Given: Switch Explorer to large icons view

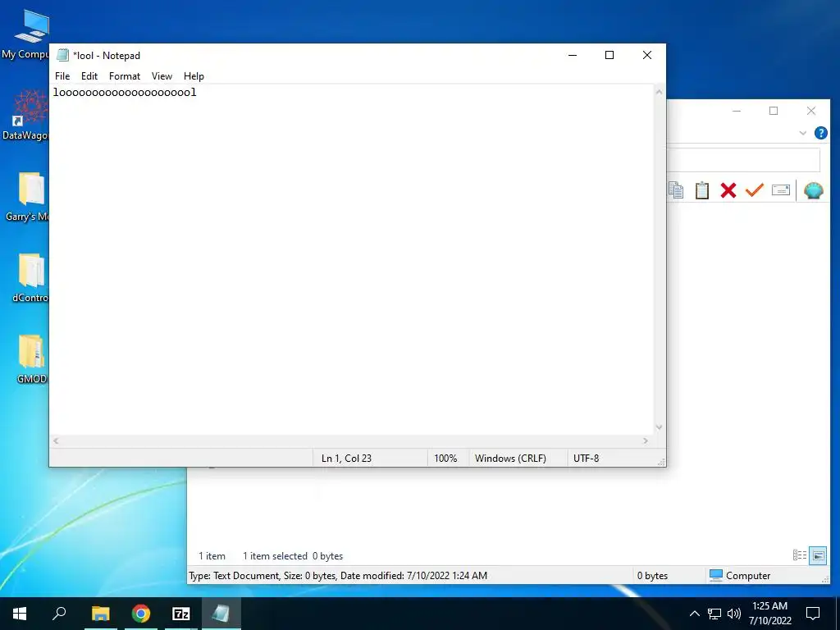Looking at the screenshot, I should (x=818, y=555).
